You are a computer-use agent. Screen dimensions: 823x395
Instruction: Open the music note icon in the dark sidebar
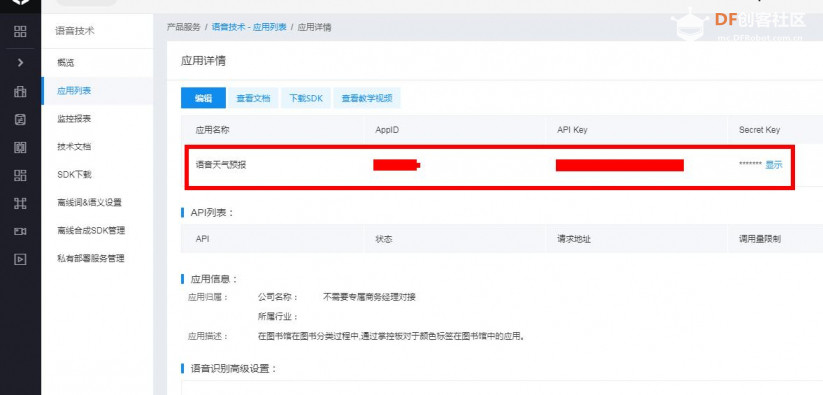(x=20, y=120)
